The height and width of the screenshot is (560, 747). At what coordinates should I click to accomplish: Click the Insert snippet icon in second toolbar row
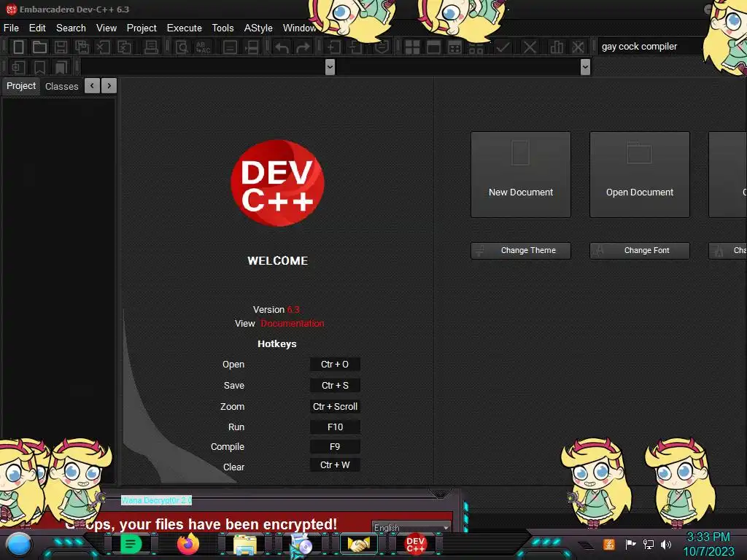[x=18, y=67]
